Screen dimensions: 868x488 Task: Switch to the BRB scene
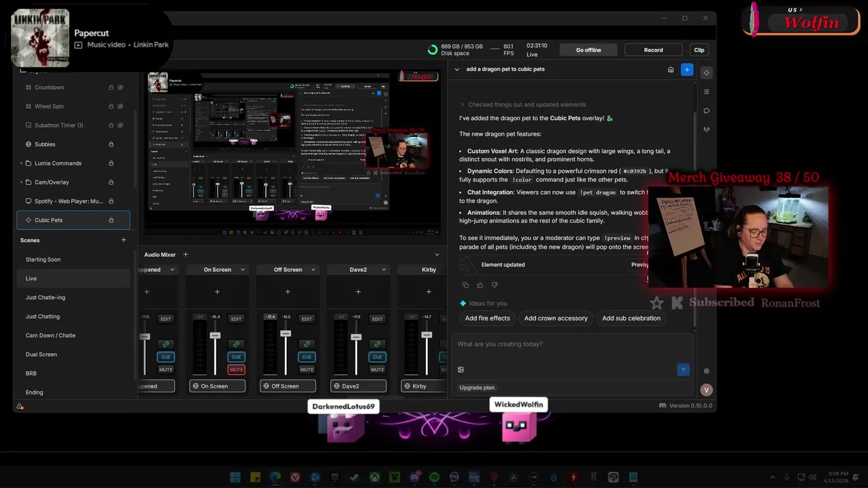click(x=73, y=373)
